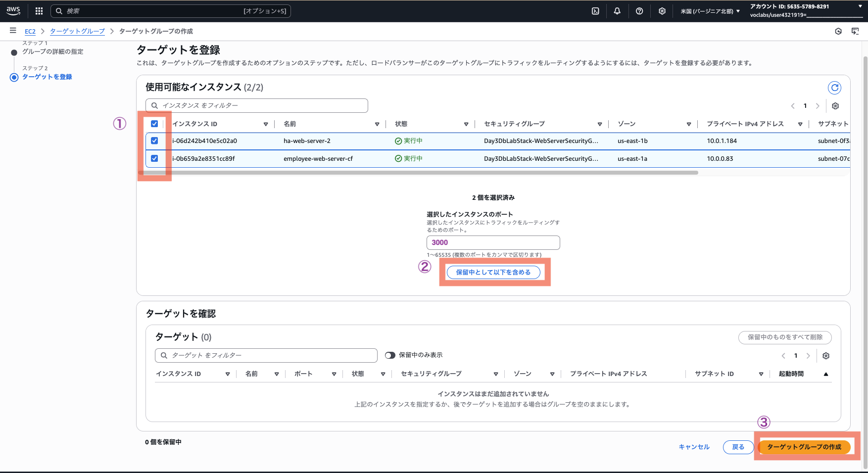Open the zone column filter in available instances
This screenshot has height=473, width=868.
tap(689, 124)
